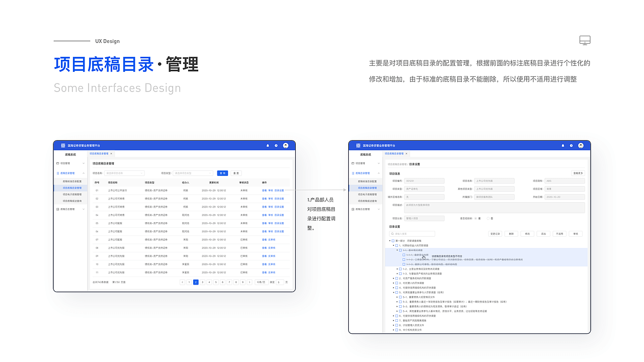Check the 1、对原始权益人的尽职调查 checkbox

[396, 245]
